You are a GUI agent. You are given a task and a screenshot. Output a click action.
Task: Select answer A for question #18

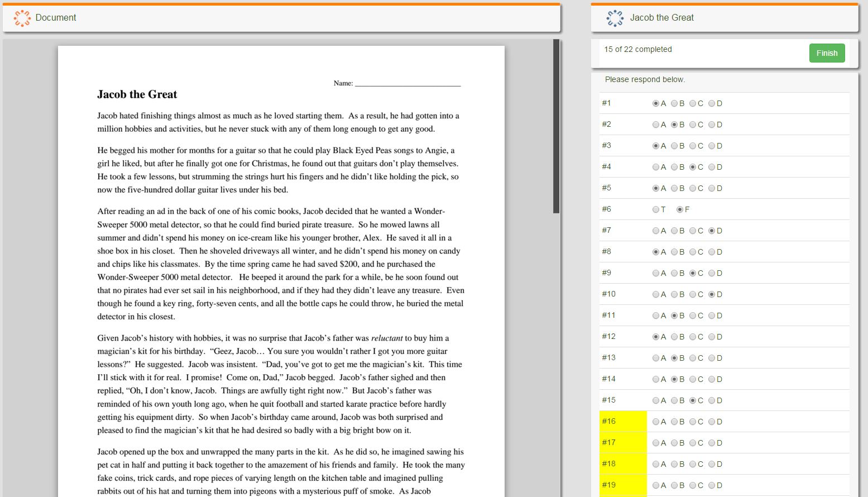coord(656,464)
